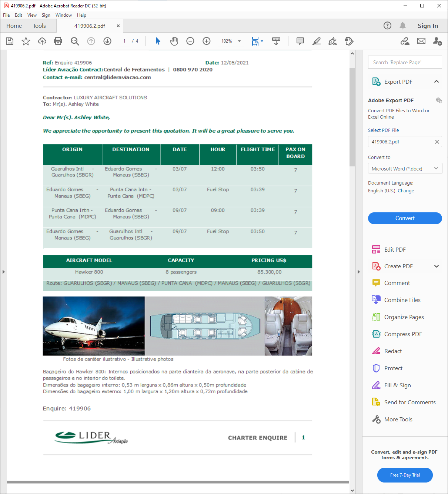Open the Find text magnifier icon
Viewport: 448px width, 494px height.
[x=75, y=41]
